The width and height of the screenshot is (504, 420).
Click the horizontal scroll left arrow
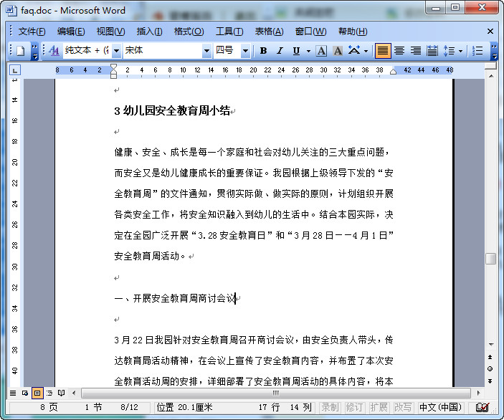(x=75, y=393)
